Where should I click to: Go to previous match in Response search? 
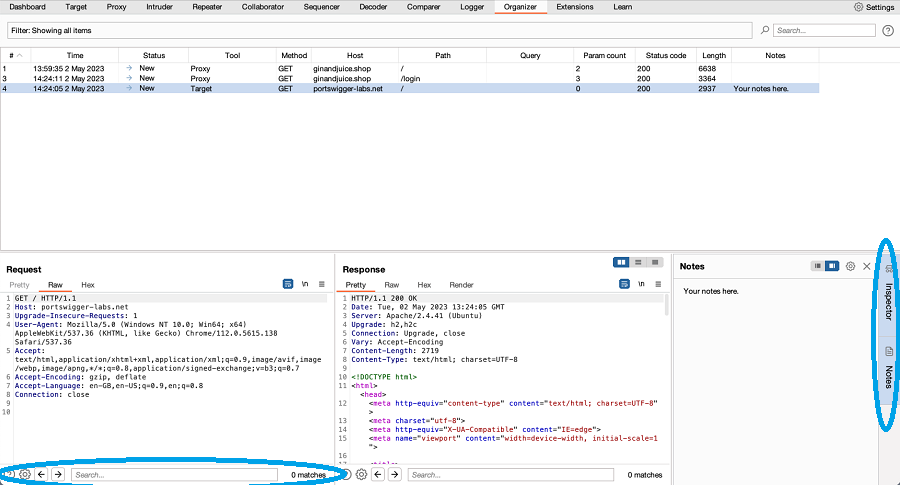[378, 474]
